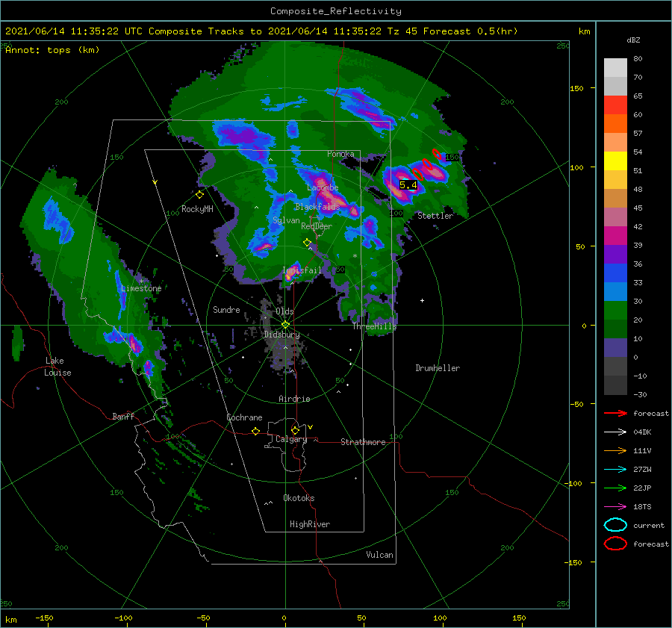Click the Calgary label

click(x=291, y=439)
